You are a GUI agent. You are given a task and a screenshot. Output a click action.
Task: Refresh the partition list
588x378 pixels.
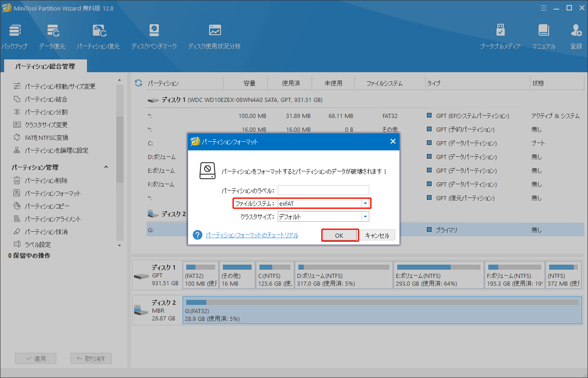(138, 83)
